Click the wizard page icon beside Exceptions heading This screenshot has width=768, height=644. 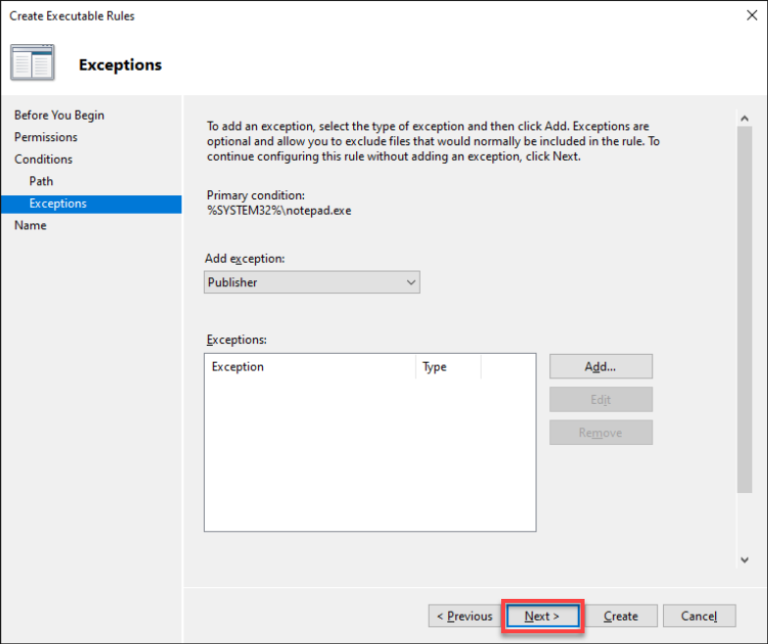click(x=33, y=63)
